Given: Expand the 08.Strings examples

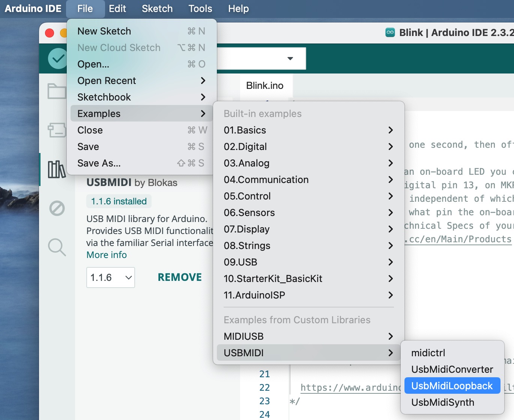Looking at the screenshot, I should pyautogui.click(x=309, y=246).
